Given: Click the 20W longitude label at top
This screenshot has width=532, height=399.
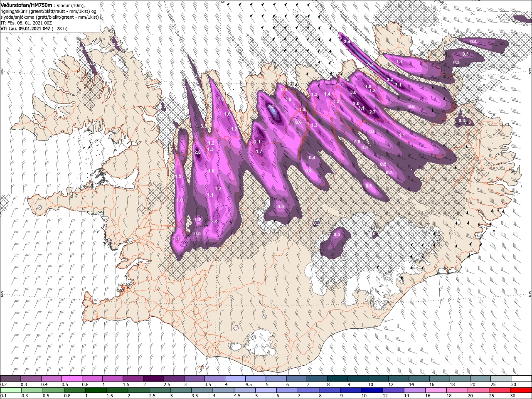Looking at the screenshot, I should pos(221,2).
